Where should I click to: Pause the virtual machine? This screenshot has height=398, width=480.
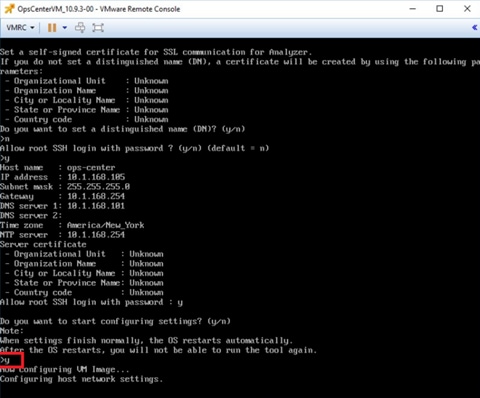(x=52, y=28)
